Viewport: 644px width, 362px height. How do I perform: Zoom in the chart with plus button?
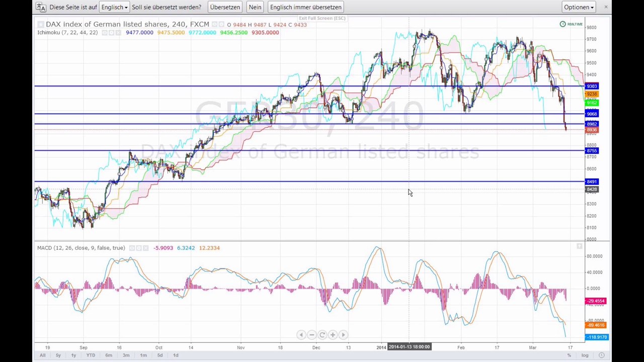[333, 335]
